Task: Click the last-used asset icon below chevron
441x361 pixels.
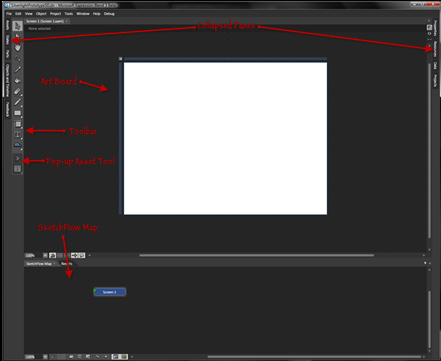Action: [x=18, y=169]
